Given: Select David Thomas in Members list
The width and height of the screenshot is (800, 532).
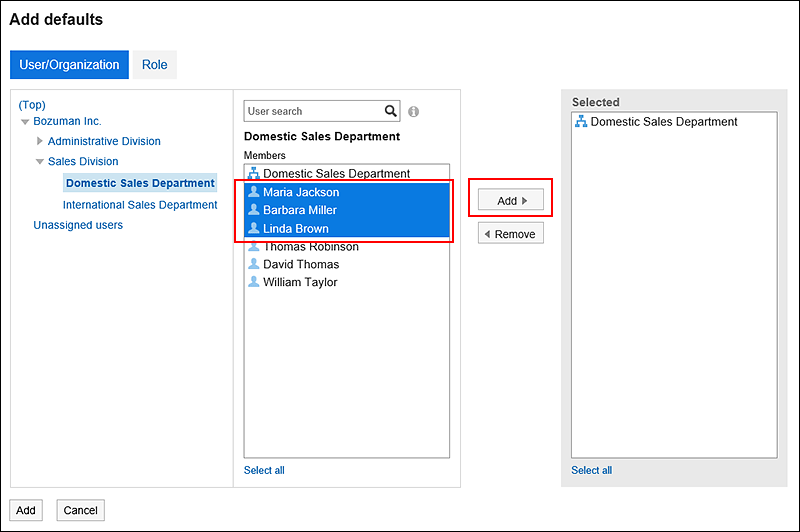Looking at the screenshot, I should pyautogui.click(x=347, y=264).
